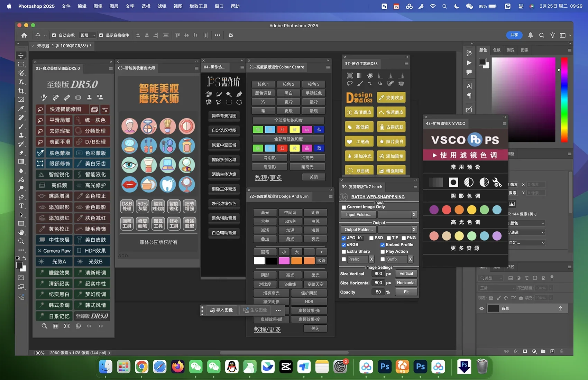Open the 01-磨皮美颜 panel menu
The height and width of the screenshot is (380, 588).
[x=111, y=68]
